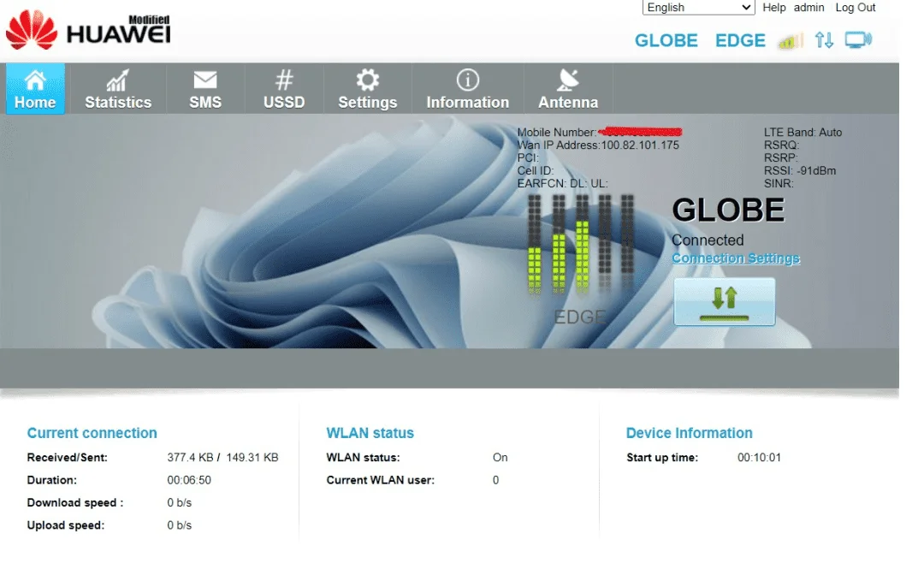Image resolution: width=924 pixels, height=569 pixels.
Task: Click the Upload speed 0 b/s value
Action: pos(179,525)
